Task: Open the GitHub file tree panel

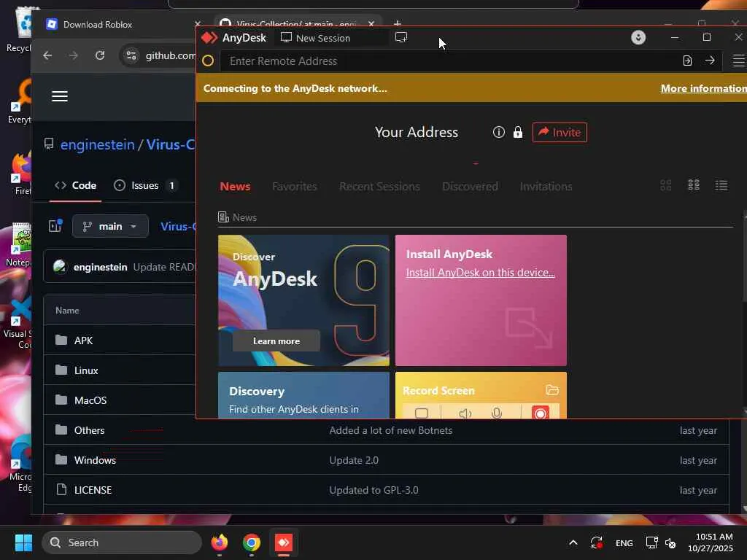Action: (x=55, y=226)
